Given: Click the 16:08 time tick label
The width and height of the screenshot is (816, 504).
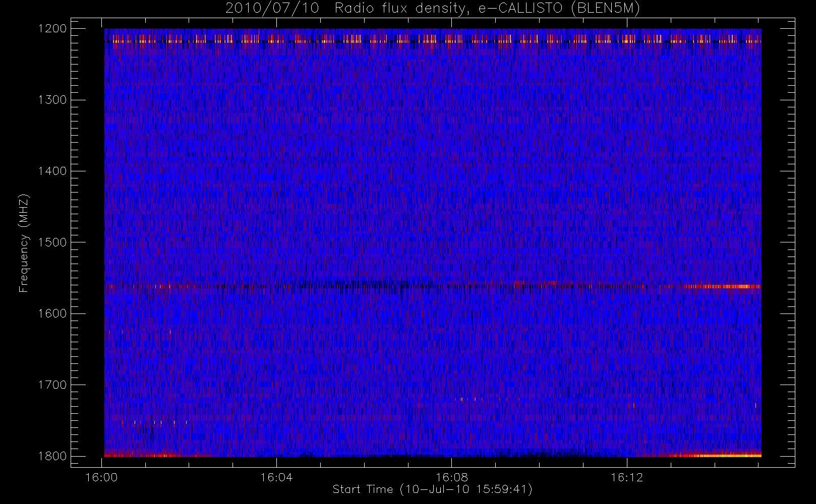Looking at the screenshot, I should point(452,477).
